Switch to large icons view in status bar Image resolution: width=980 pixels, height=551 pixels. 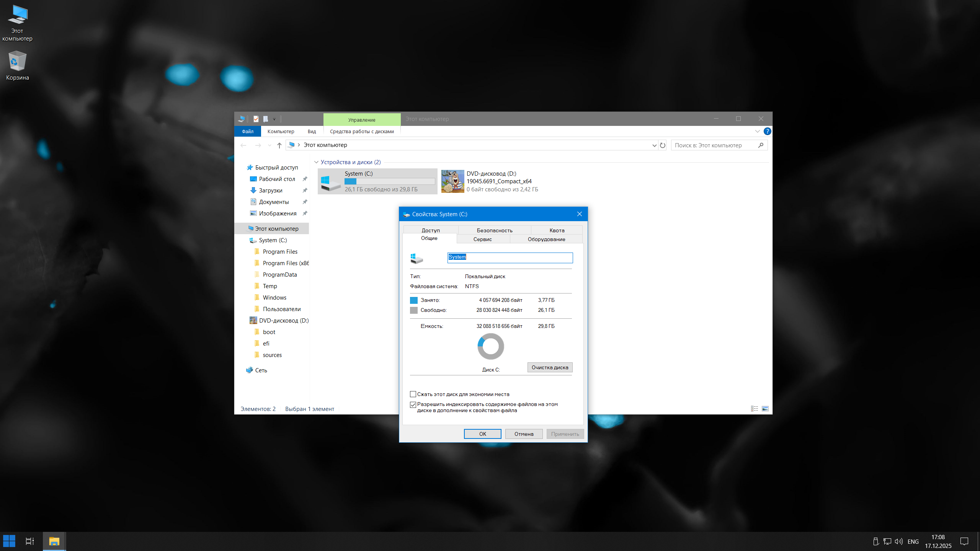pos(765,409)
